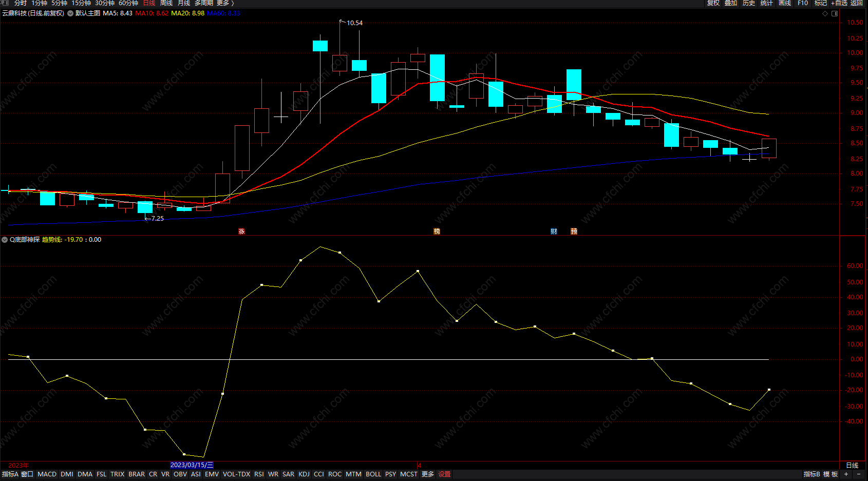
Task: Open the 多周期 multi-period view
Action: point(203,3)
